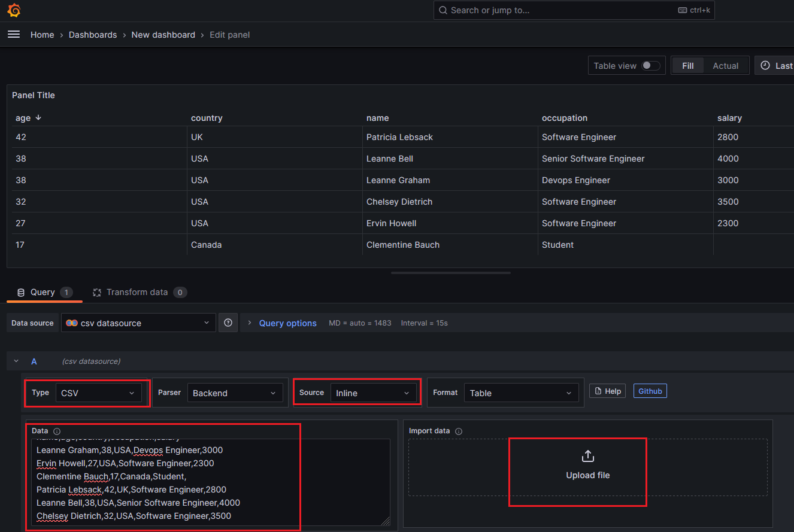Click the Edit panel breadcrumb
This screenshot has width=794, height=532.
click(x=230, y=35)
